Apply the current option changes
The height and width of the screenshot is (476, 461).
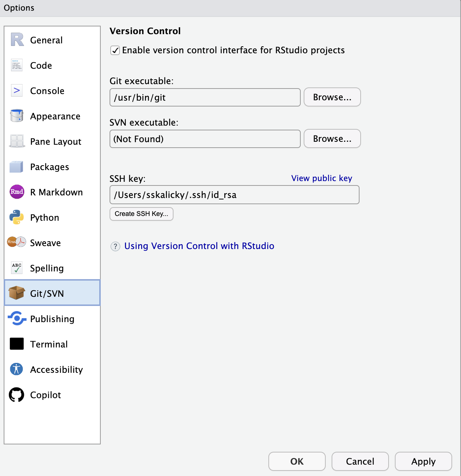(x=424, y=461)
